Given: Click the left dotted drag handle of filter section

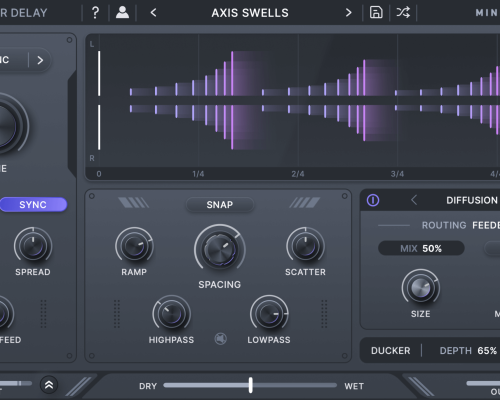Looking at the screenshot, I should click(x=117, y=314).
